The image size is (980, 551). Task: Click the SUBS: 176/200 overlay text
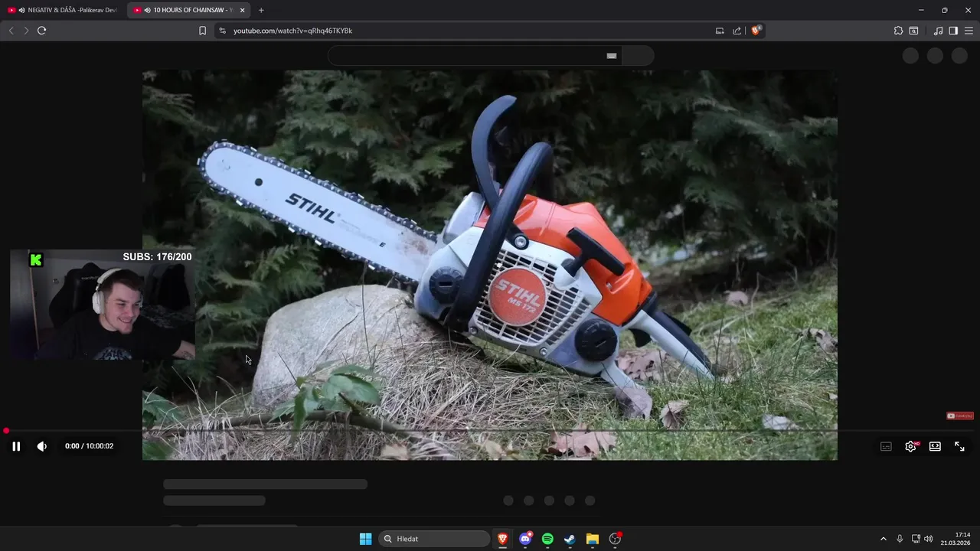(x=157, y=257)
